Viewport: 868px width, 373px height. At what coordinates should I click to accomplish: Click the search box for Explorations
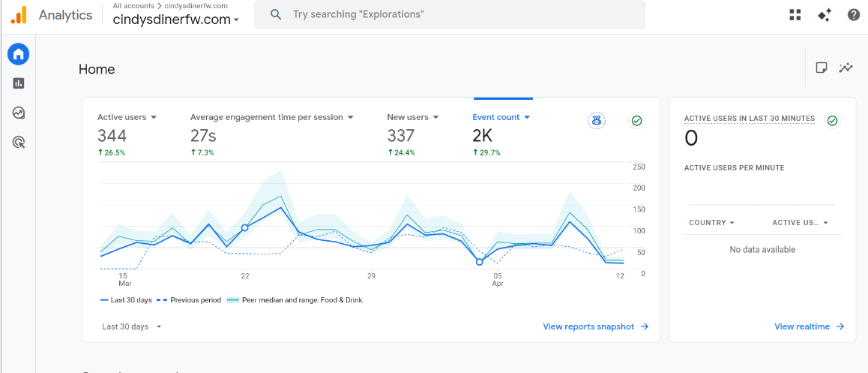pyautogui.click(x=450, y=14)
